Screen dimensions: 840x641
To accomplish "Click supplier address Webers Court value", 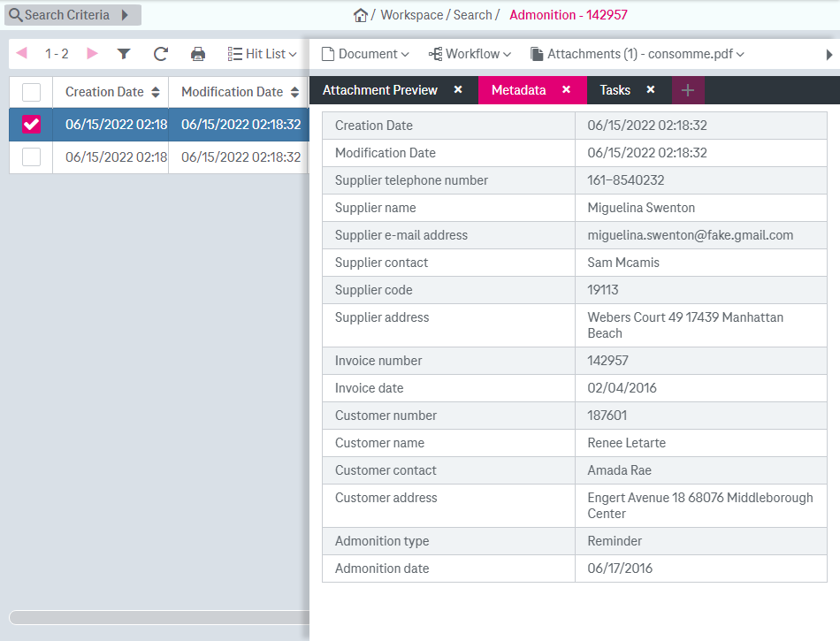I will 685,325.
